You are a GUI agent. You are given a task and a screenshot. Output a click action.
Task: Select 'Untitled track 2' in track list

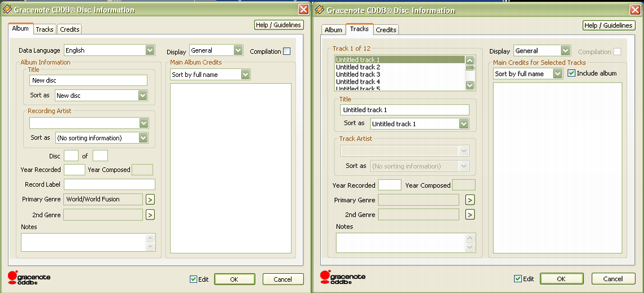point(399,67)
